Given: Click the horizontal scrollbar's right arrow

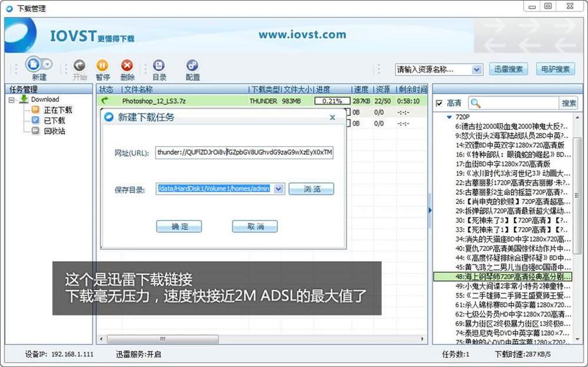Looking at the screenshot, I should [423, 339].
